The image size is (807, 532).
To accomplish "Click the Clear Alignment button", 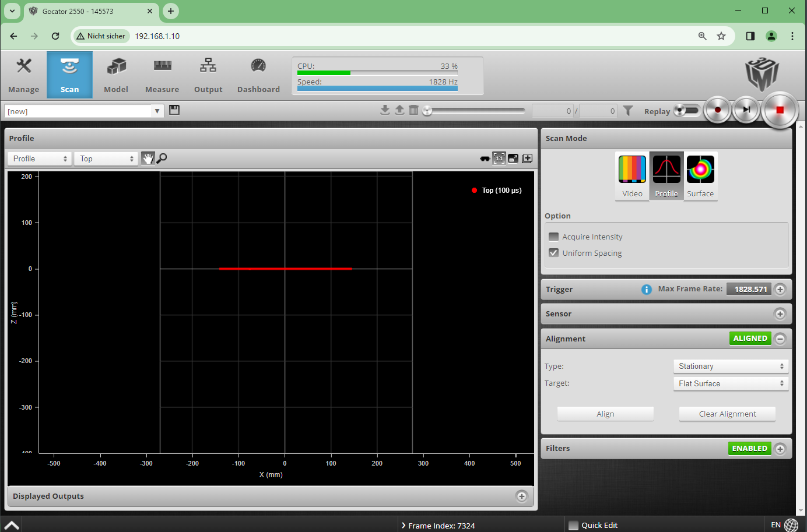I will coord(727,414).
